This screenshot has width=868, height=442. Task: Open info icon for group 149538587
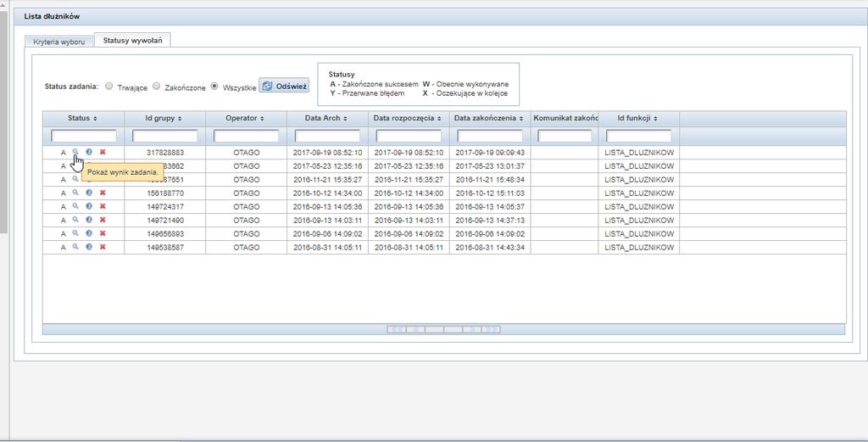(x=88, y=247)
